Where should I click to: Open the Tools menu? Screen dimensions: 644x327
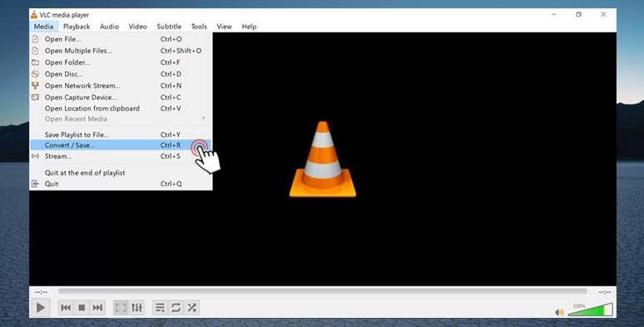(199, 27)
